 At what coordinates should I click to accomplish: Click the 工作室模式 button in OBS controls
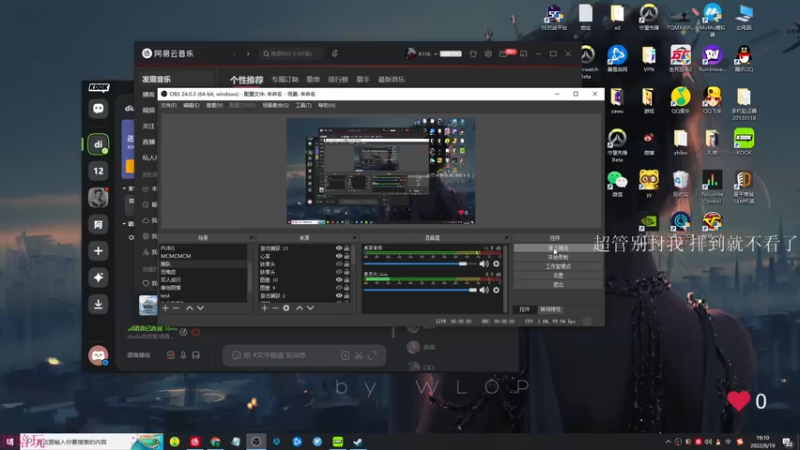click(558, 266)
